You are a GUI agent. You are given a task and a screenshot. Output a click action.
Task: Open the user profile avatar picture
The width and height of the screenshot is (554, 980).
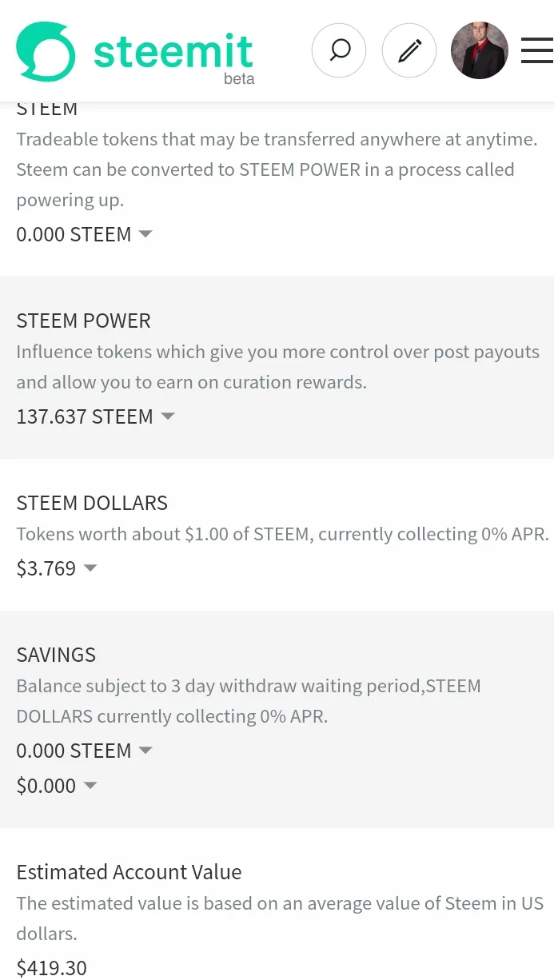coord(480,50)
